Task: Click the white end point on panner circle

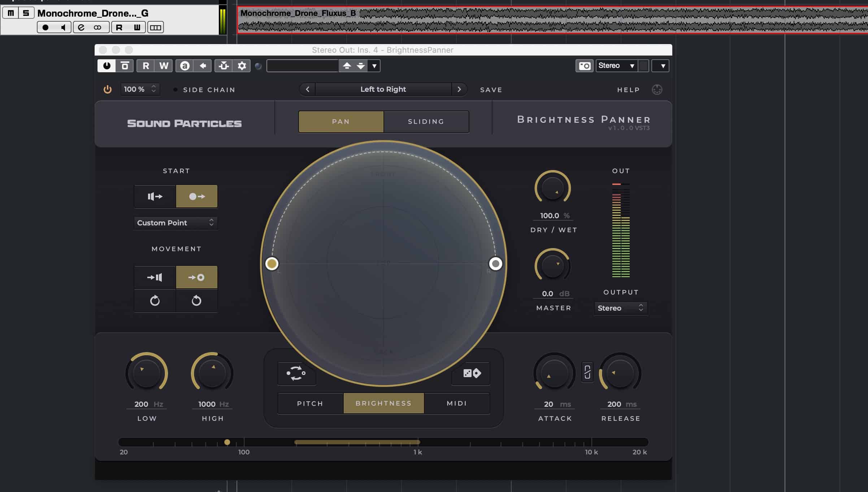Action: point(495,264)
